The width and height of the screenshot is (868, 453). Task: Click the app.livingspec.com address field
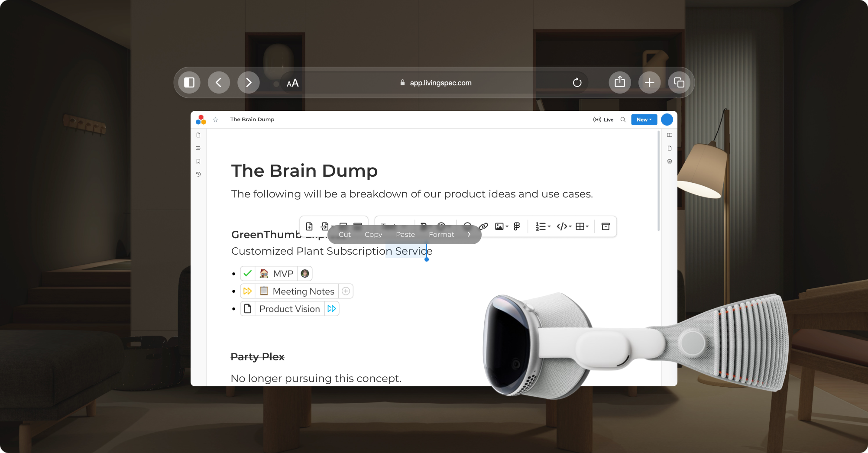(x=440, y=83)
